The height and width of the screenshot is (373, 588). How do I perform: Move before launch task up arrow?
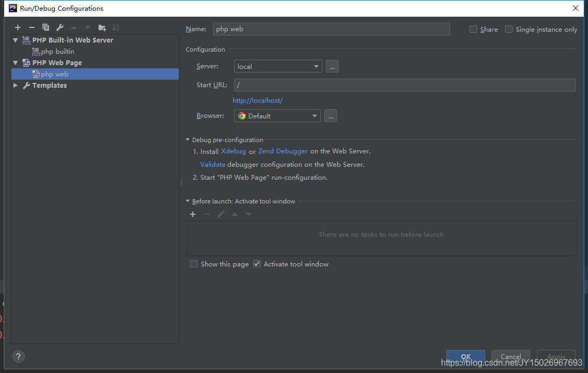[x=235, y=214]
